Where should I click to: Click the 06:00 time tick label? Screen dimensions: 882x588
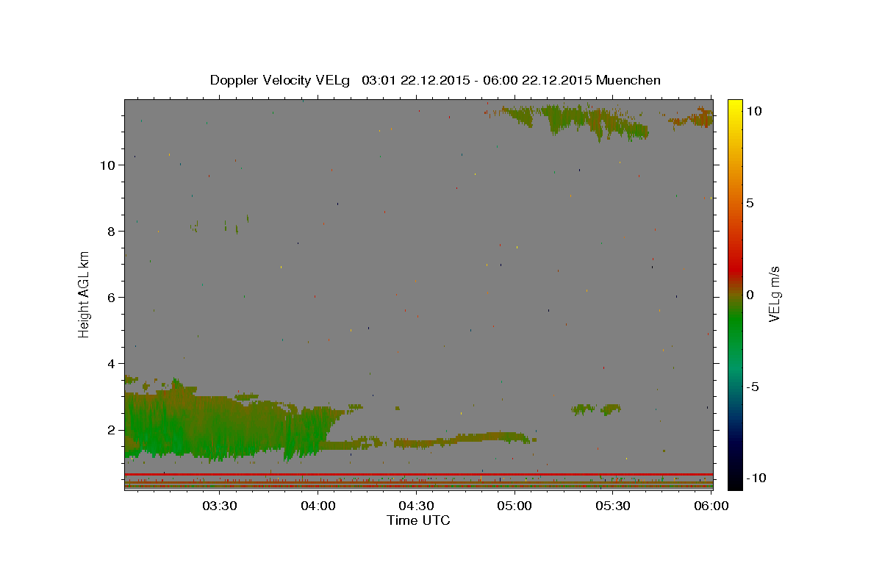click(x=711, y=506)
